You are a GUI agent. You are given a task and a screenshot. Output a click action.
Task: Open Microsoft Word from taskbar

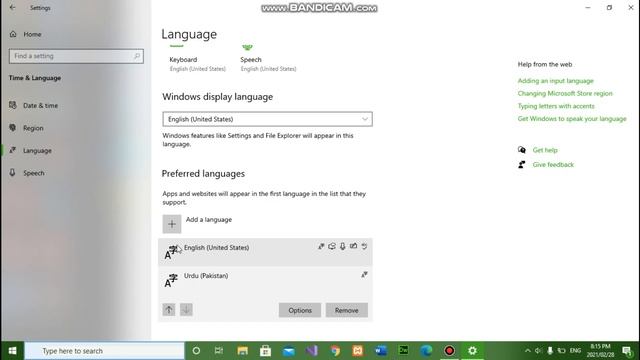click(x=381, y=351)
